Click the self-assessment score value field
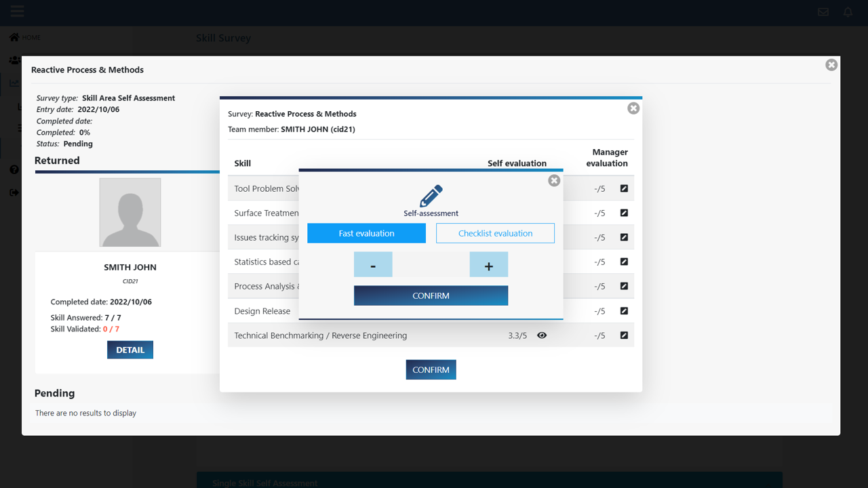The height and width of the screenshot is (488, 868). 431,265
